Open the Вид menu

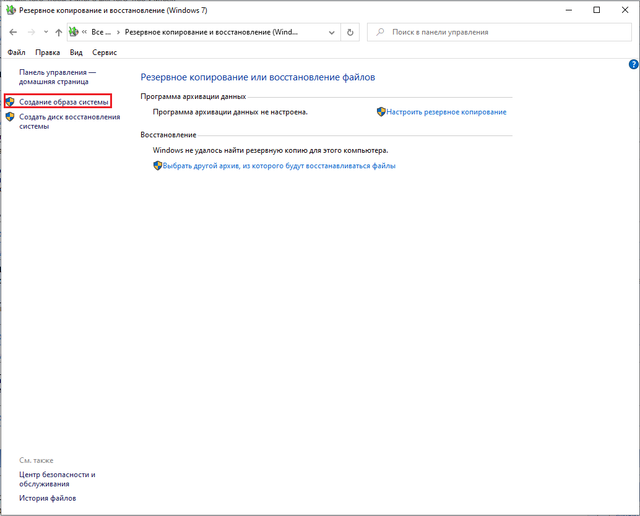tap(76, 52)
